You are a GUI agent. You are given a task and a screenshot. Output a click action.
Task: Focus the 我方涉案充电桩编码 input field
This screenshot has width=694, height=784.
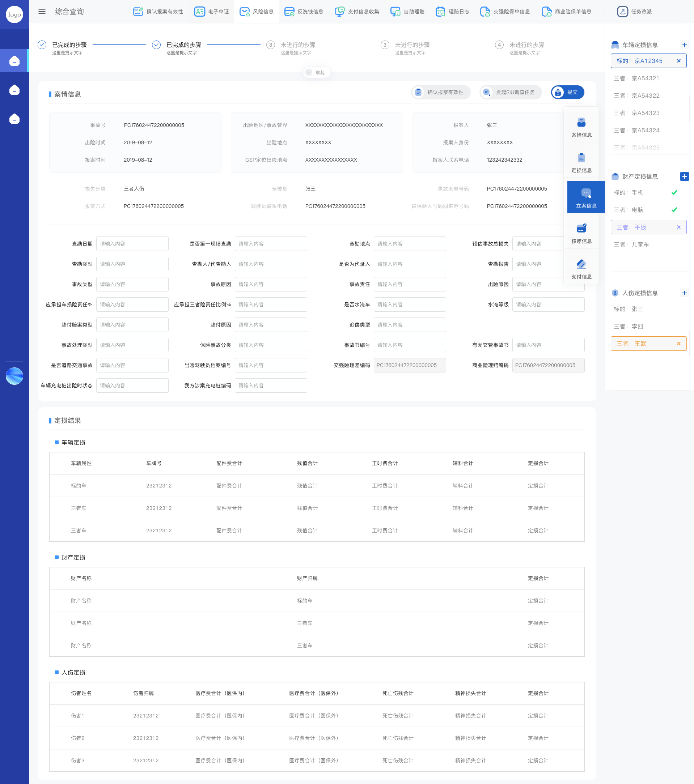pos(271,385)
